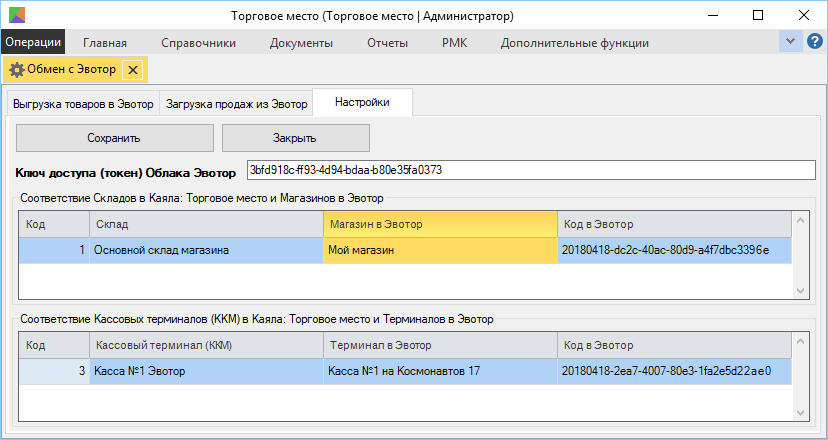Select code cell 3 in terminals table
This screenshot has width=828, height=440.
[54, 371]
